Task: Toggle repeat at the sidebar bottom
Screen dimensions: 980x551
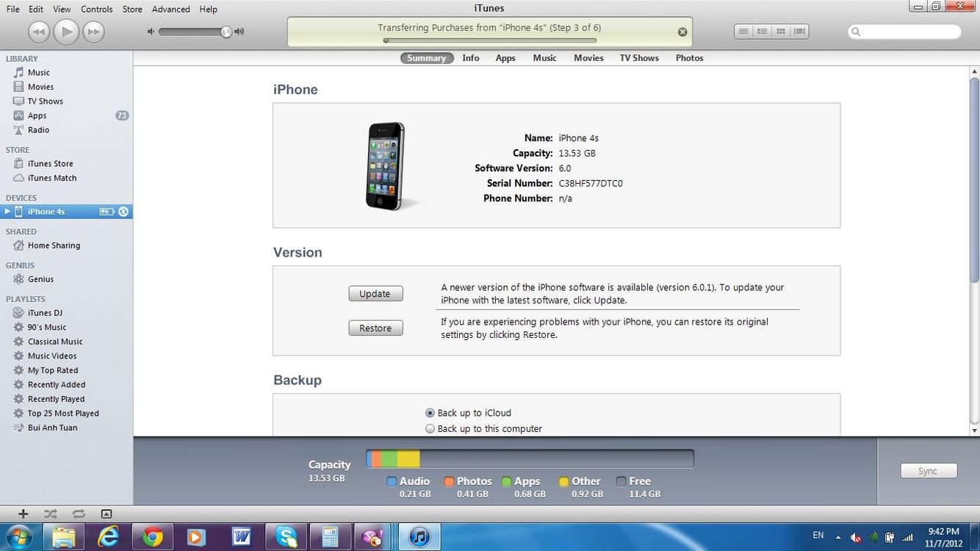Action: click(x=79, y=514)
